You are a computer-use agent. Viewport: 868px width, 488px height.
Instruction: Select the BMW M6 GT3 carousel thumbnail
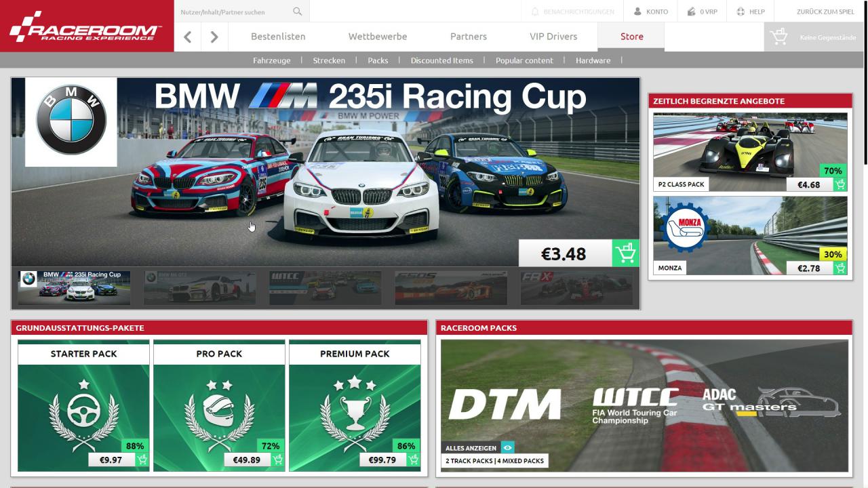coord(199,288)
